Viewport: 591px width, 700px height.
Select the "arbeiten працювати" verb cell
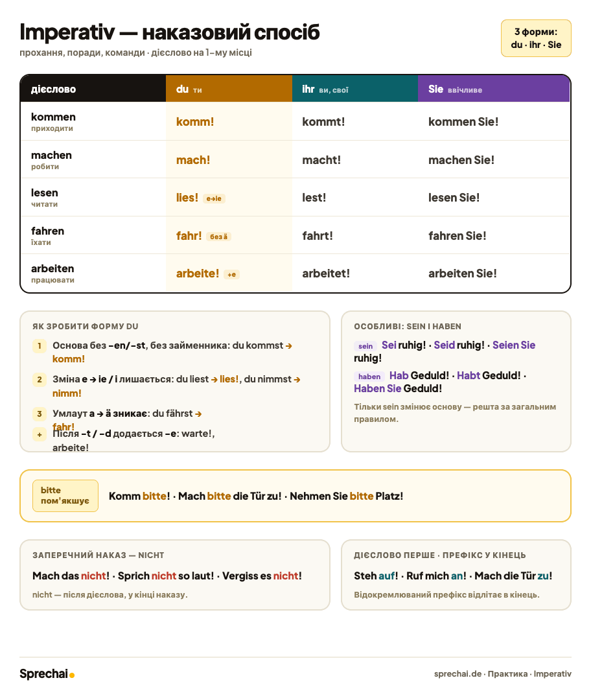pos(93,274)
